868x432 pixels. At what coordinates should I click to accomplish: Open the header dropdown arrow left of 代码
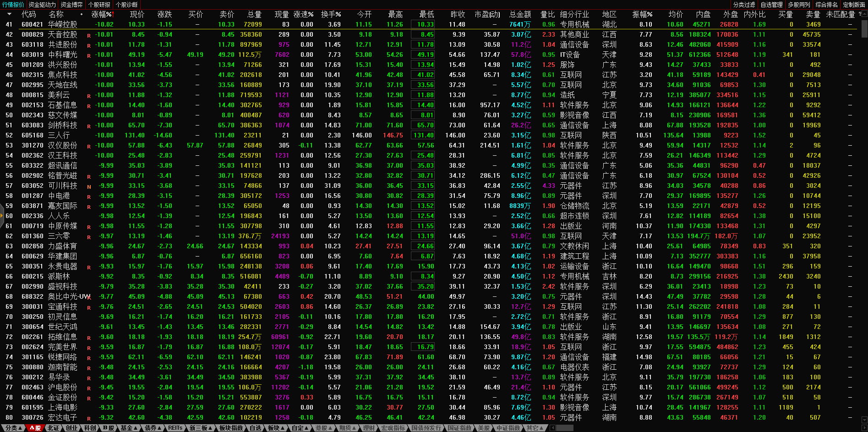[9, 14]
